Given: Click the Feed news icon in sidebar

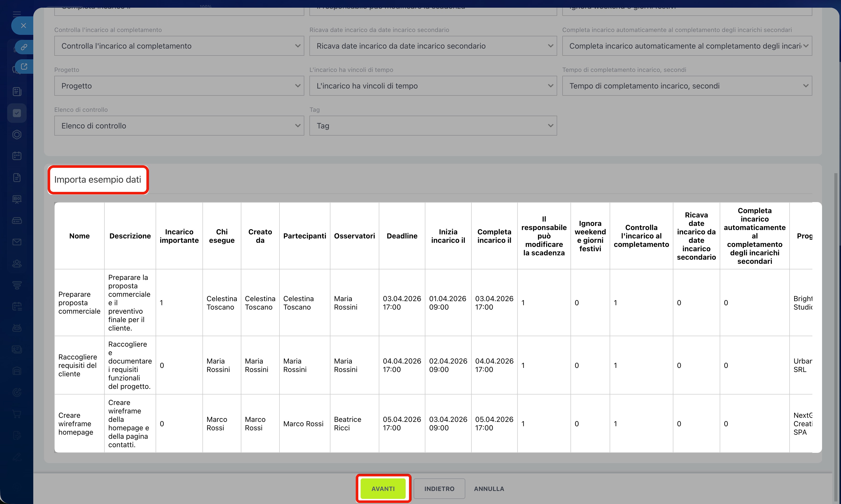Looking at the screenshot, I should (x=17, y=91).
